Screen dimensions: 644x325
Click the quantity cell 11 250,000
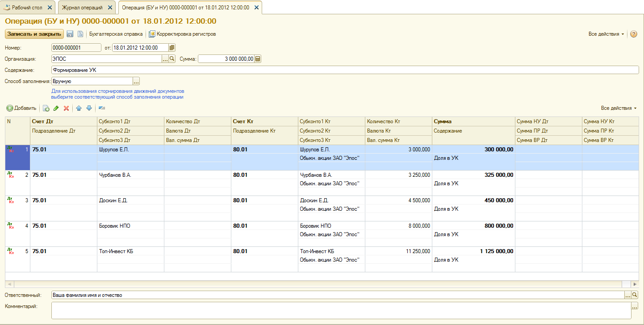(398, 251)
